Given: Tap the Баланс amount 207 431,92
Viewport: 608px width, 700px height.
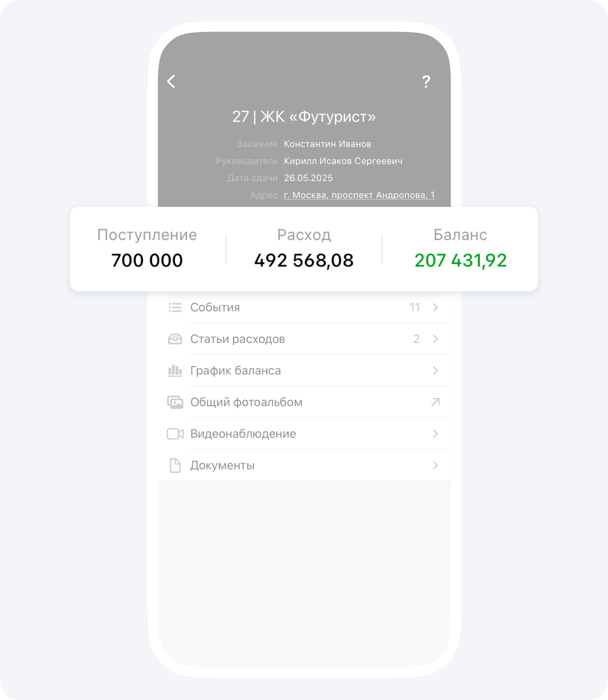Looking at the screenshot, I should 460,260.
